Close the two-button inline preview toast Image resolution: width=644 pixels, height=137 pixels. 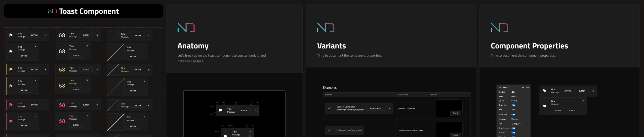593,91
